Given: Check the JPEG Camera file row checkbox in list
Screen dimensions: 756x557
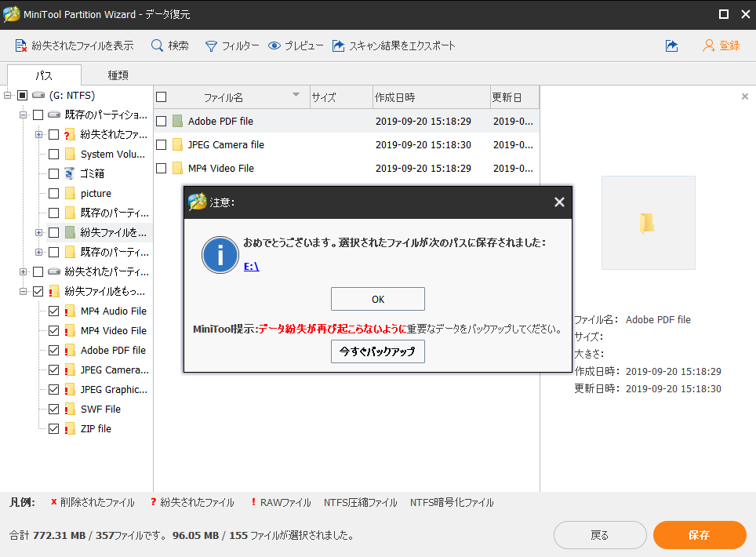Looking at the screenshot, I should pos(162,144).
